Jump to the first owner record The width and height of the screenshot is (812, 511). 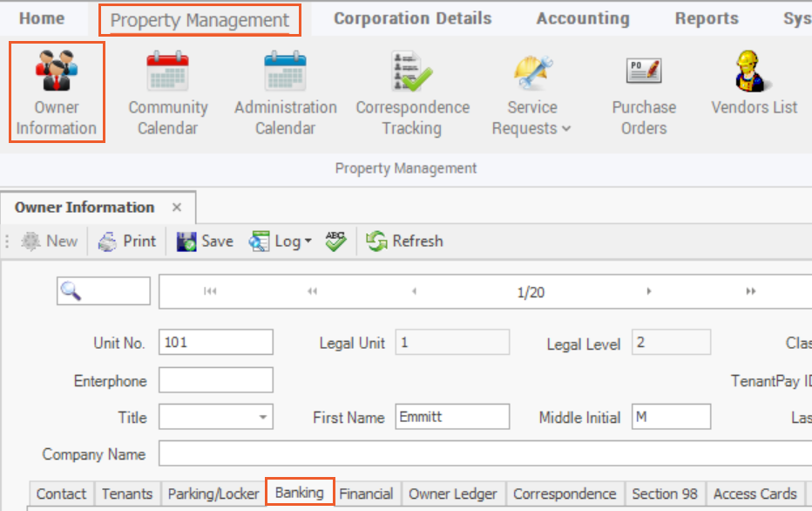(x=210, y=292)
